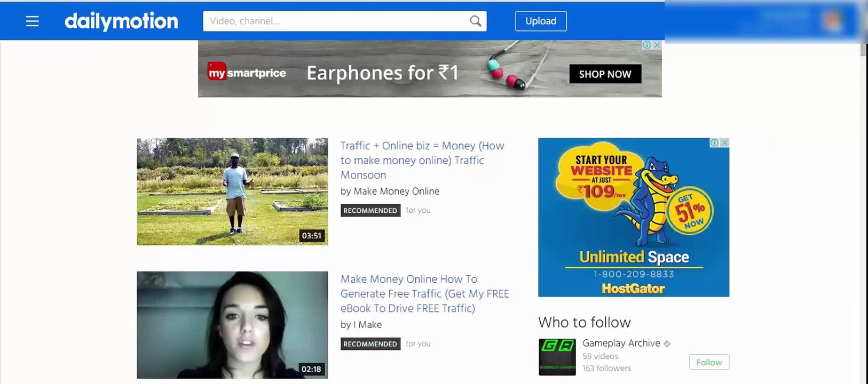Click the Upload button
This screenshot has height=384, width=868.
tap(541, 21)
